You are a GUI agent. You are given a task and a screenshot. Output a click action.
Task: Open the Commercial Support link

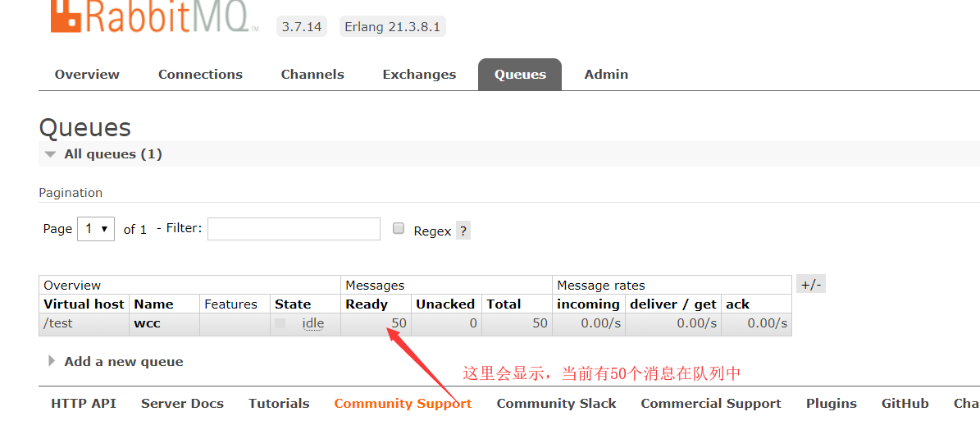[711, 404]
